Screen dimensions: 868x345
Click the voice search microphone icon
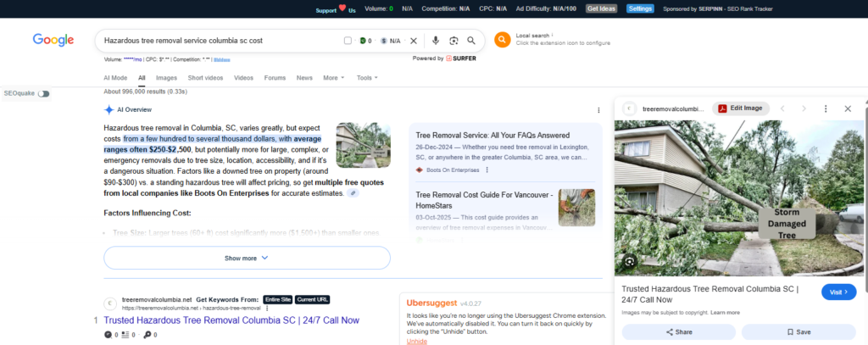tap(436, 41)
